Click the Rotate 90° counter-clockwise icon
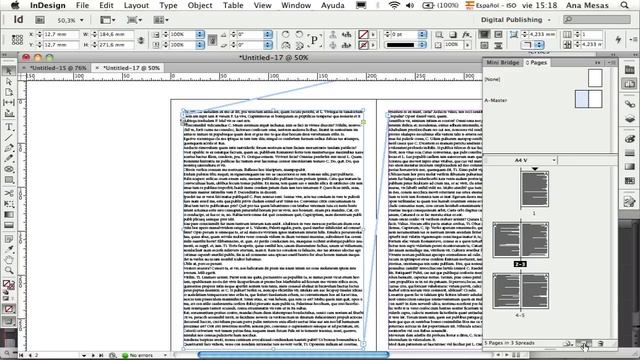 click(x=299, y=34)
